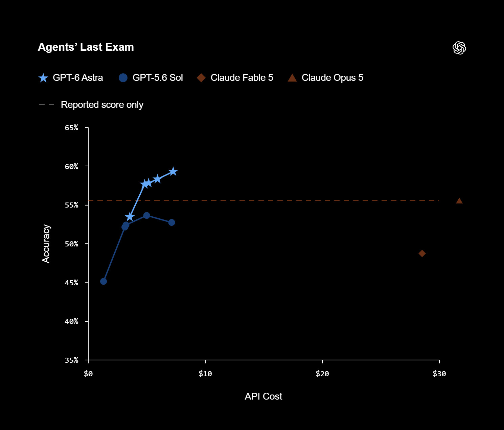Click the dashed line sample beside Reported score only
Screen dimensions: 504x430
coord(47,105)
